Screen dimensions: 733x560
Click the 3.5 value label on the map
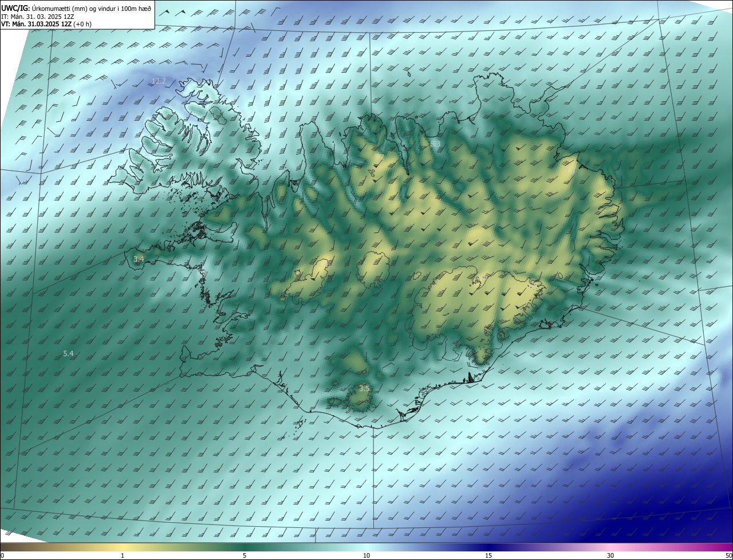(x=364, y=389)
